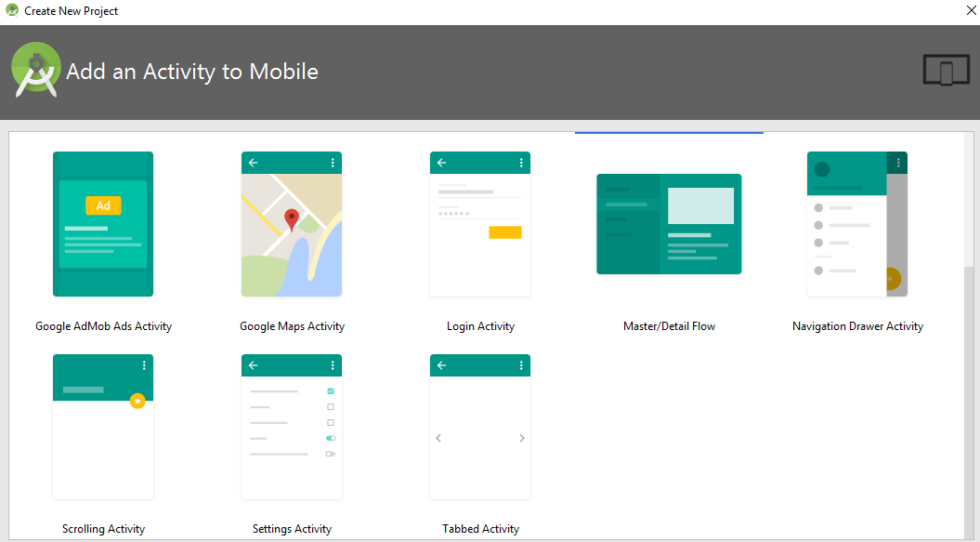Select the Master/Detail Flow template preview
This screenshot has width=980, height=542.
669,224
